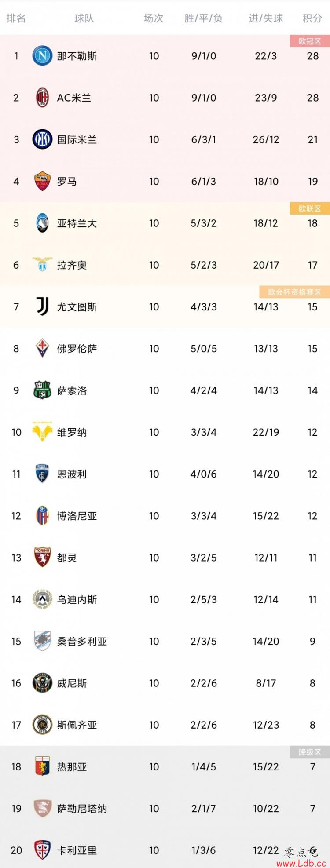This screenshot has height=868, width=330.
Task: Select the Cagliari crest icon
Action: pos(42,850)
